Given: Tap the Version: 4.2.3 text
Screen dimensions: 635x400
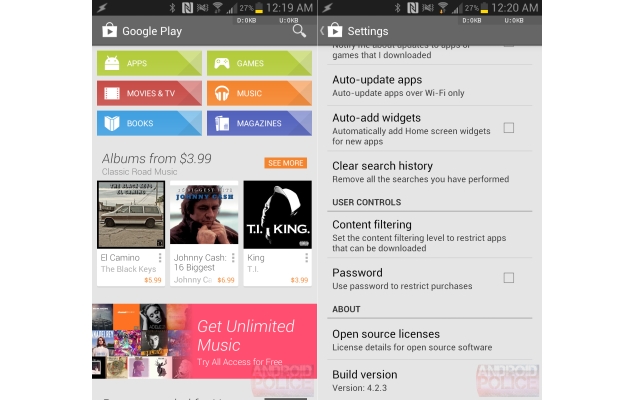Looking at the screenshot, I should (360, 388).
